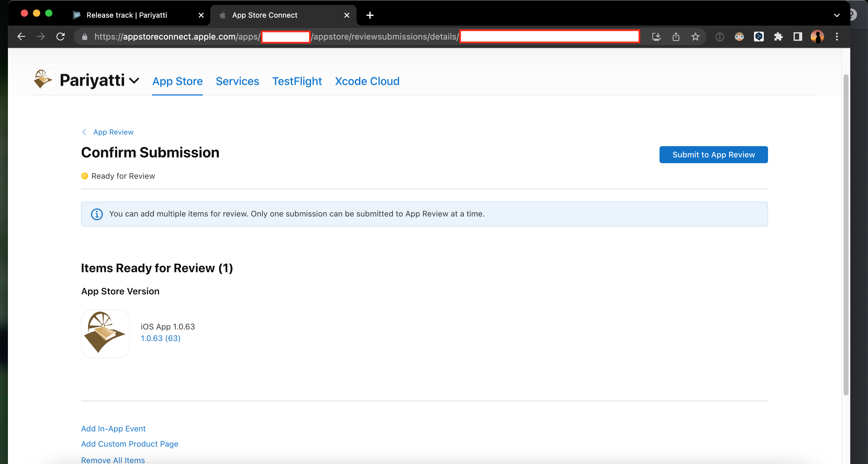This screenshot has height=464, width=868.
Task: Click Add In-App Event
Action: click(x=113, y=429)
